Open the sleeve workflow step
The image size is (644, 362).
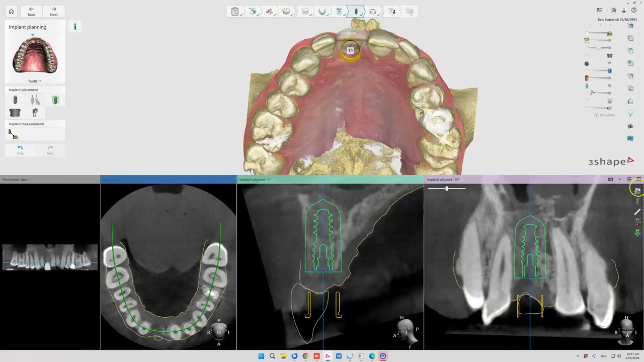373,11
